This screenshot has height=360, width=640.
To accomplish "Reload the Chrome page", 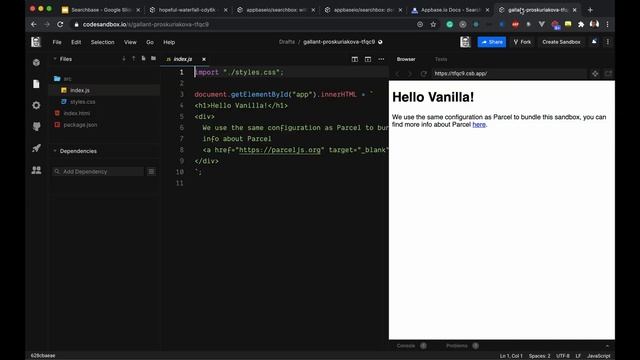I will (x=60, y=24).
